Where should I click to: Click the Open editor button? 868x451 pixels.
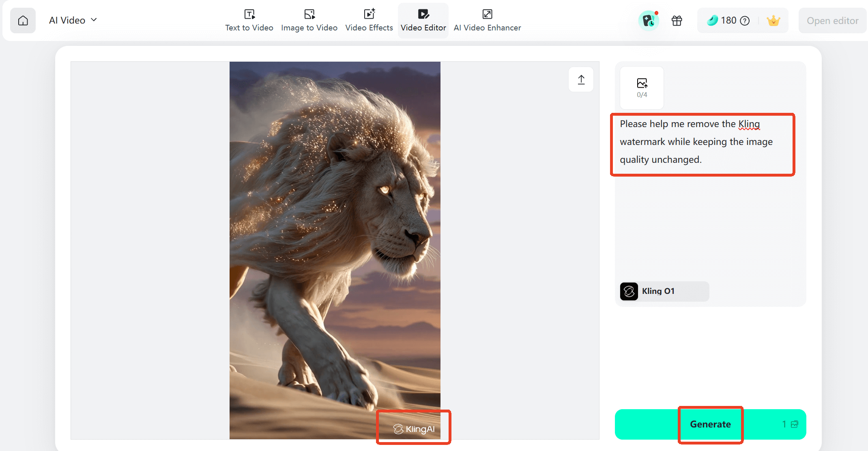pyautogui.click(x=832, y=20)
